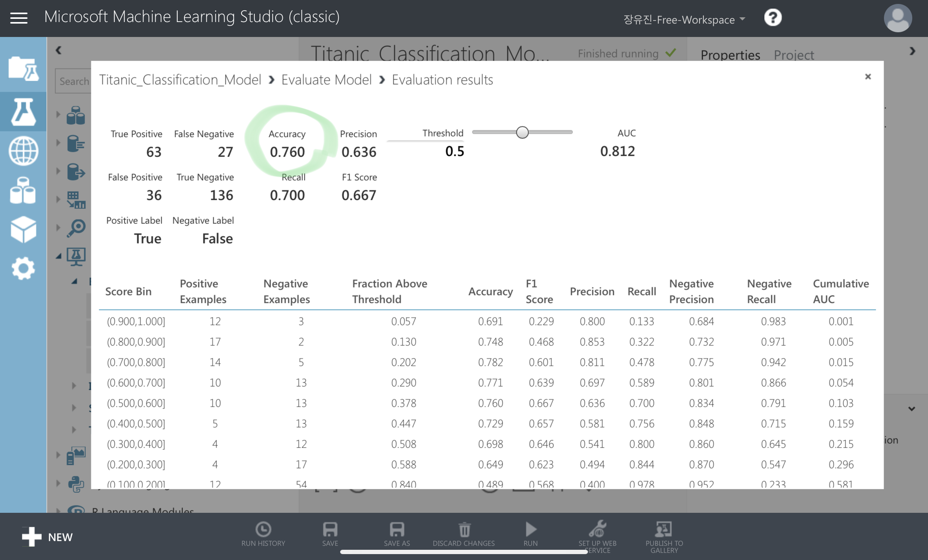Click Evaluate Model breadcrumb
Screen dimensions: 928x560
tap(326, 80)
